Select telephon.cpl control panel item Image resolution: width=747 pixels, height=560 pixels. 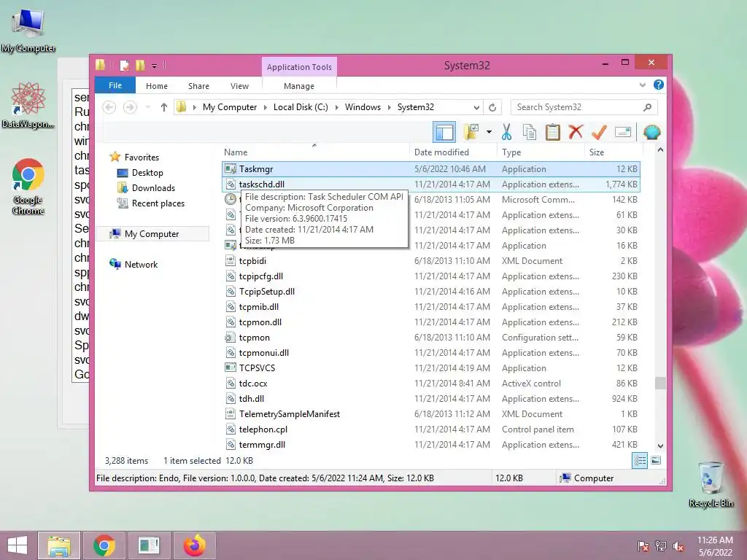[430, 429]
